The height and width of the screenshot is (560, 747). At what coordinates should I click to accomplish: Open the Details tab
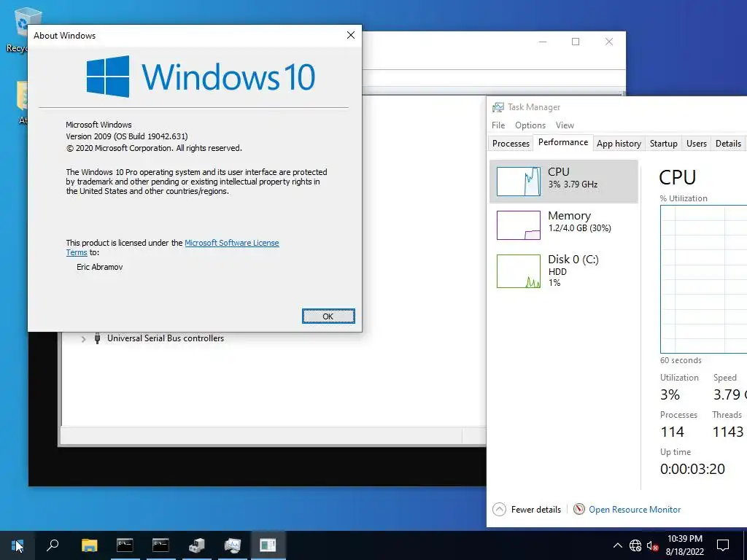728,144
